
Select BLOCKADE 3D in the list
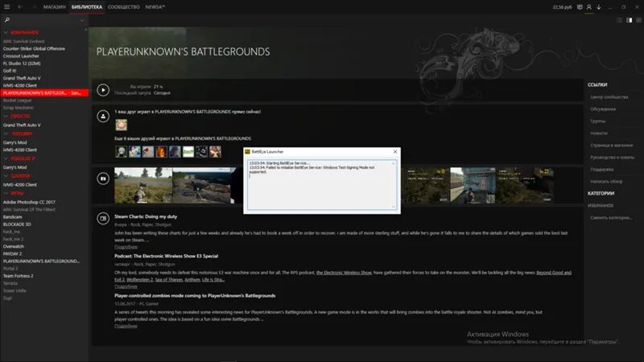[x=17, y=224]
